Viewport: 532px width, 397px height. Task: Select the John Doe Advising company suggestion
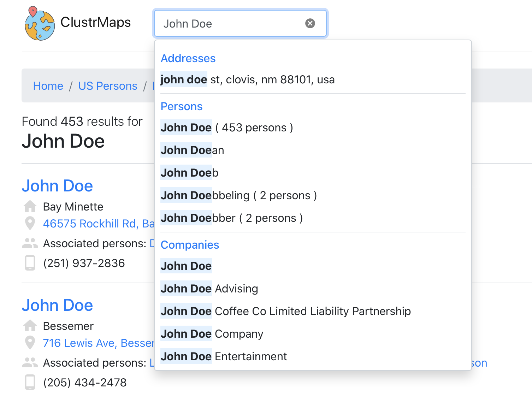(209, 289)
